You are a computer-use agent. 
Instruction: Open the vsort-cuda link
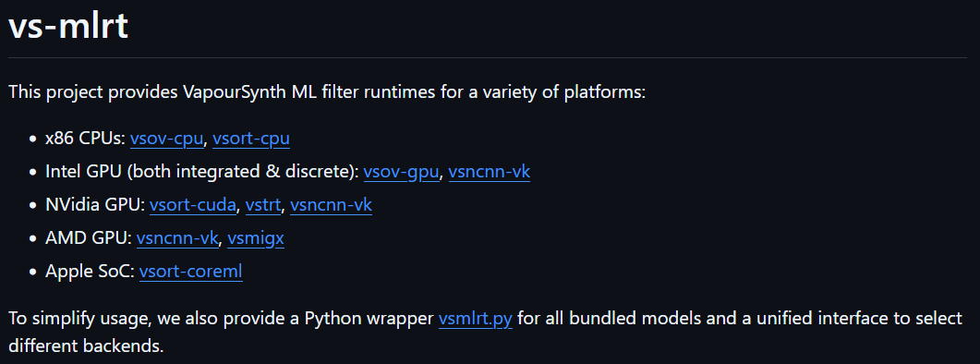point(192,204)
